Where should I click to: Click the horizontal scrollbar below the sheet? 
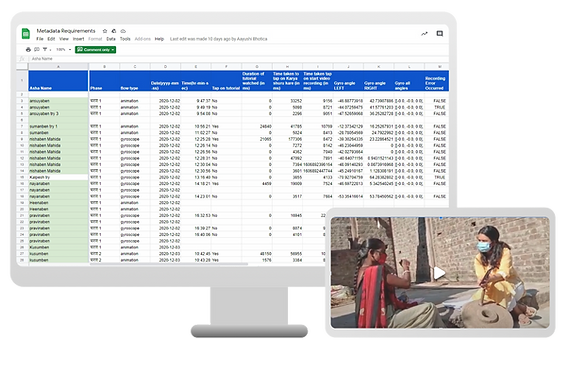point(169,265)
